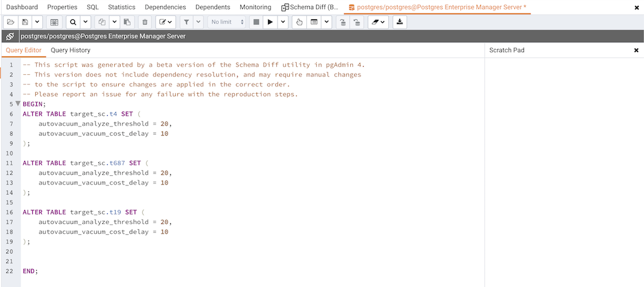Open the save options dropdown arrow

point(37,22)
